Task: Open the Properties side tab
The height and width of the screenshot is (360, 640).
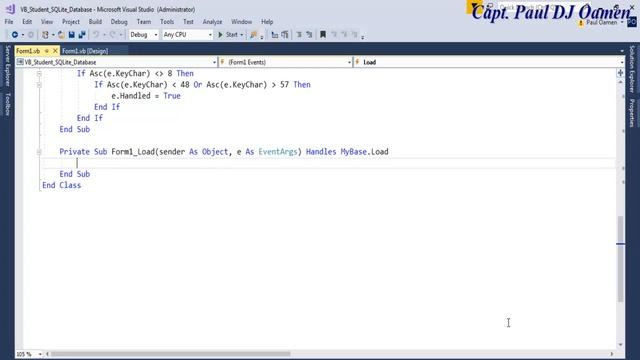Action: (x=632, y=113)
